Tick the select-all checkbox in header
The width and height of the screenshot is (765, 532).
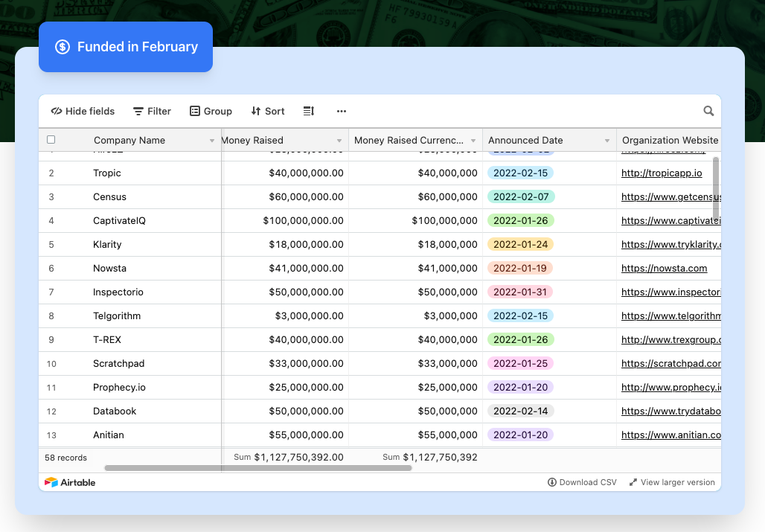point(51,140)
